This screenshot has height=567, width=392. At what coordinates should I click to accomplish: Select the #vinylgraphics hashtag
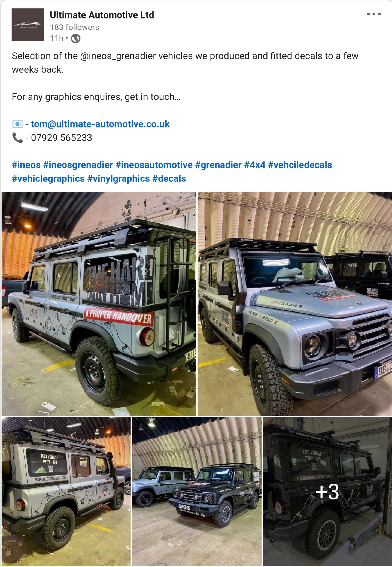118,178
